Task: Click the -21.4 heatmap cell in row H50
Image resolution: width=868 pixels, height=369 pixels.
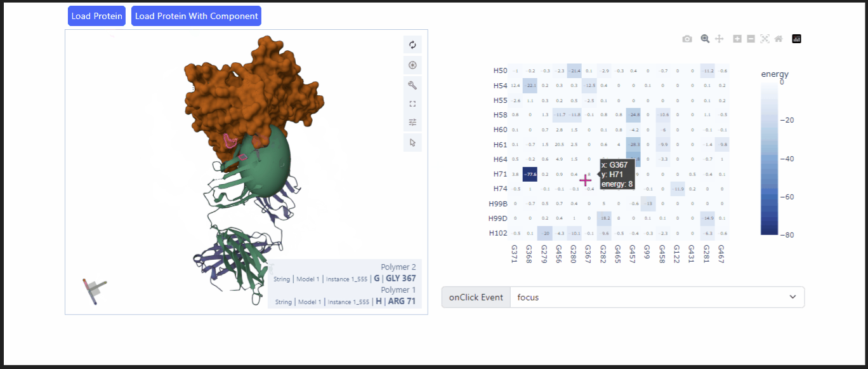Action: point(574,70)
